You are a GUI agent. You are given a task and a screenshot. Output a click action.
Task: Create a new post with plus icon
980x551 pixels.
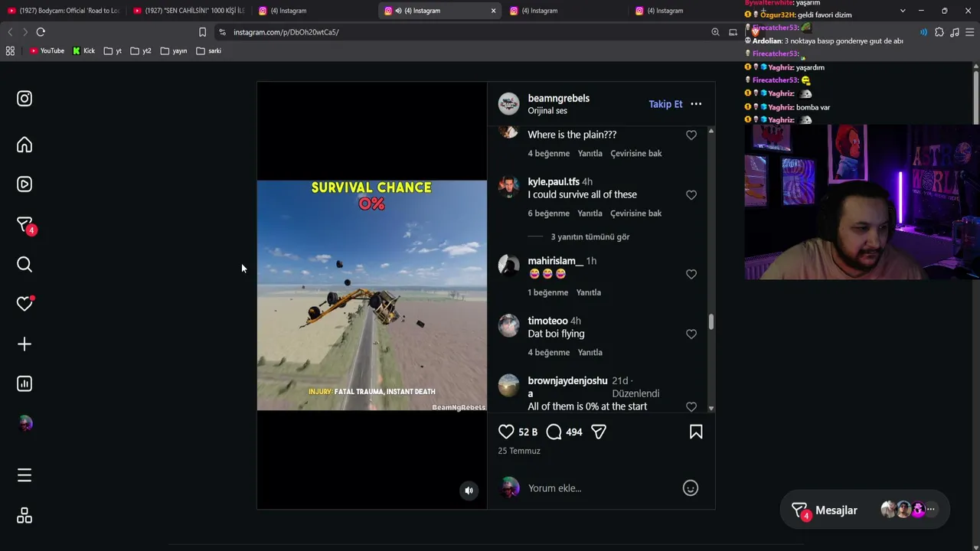tap(24, 344)
